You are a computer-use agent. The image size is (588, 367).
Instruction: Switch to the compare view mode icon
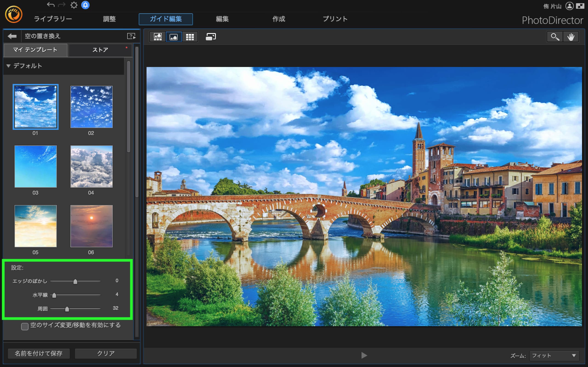coord(158,37)
